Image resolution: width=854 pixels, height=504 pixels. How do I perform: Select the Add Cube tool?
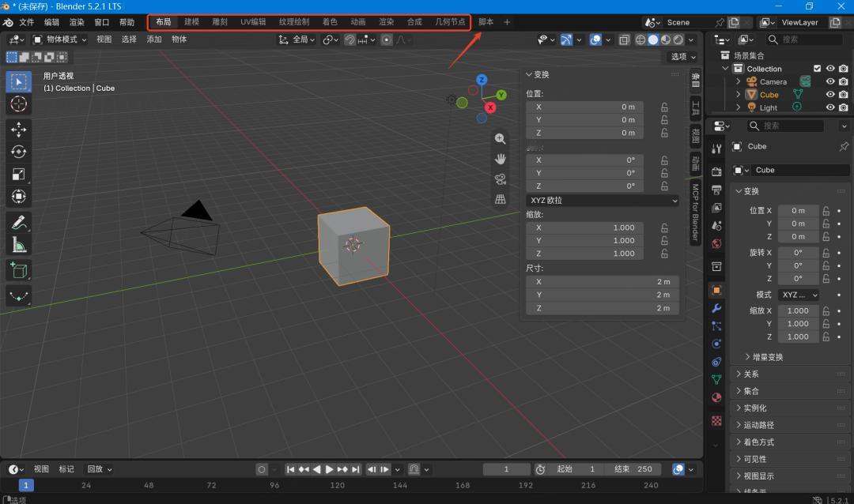pyautogui.click(x=18, y=270)
